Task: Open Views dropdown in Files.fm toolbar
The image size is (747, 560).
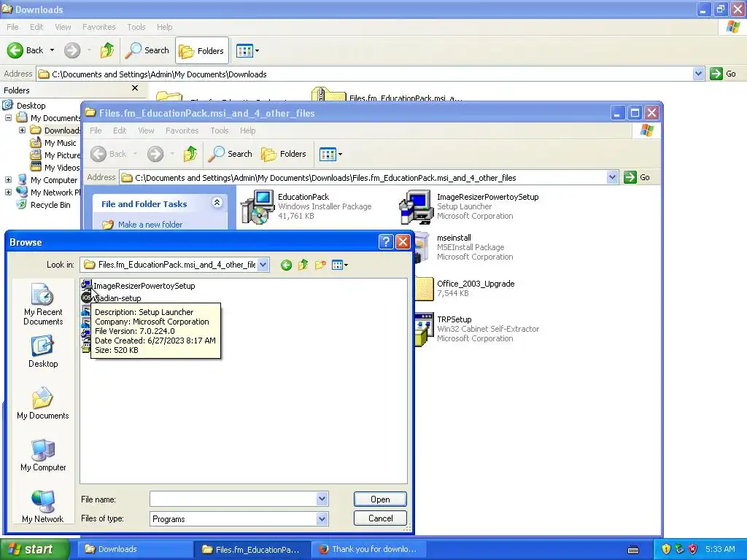Action: 330,154
